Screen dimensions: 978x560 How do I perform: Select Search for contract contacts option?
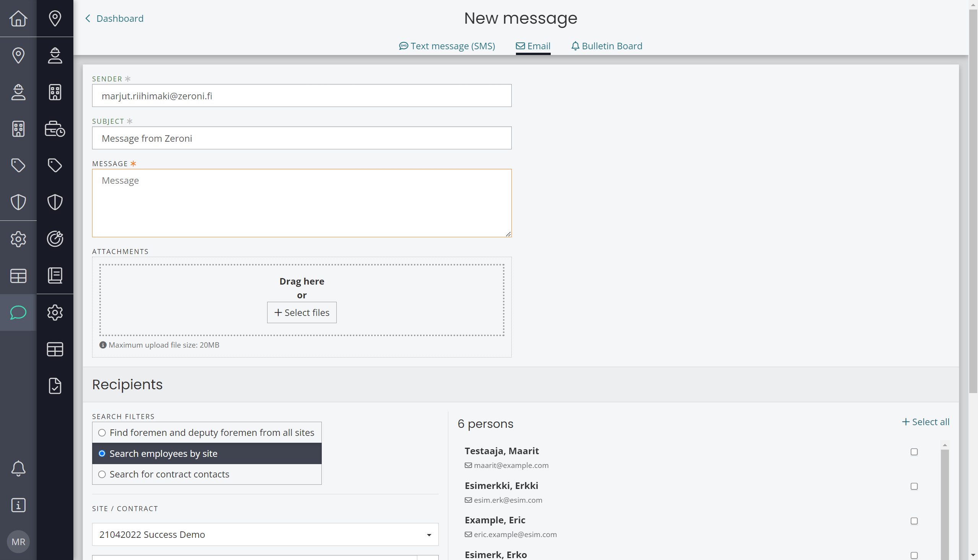pos(207,474)
